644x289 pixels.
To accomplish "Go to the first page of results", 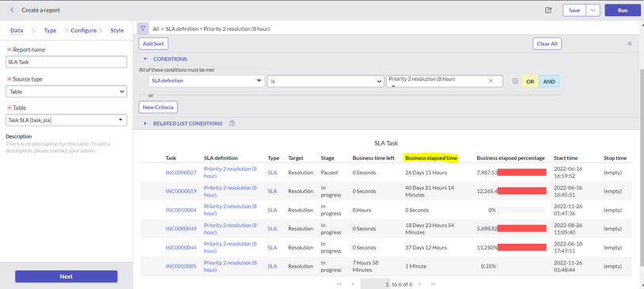I will (339, 284).
